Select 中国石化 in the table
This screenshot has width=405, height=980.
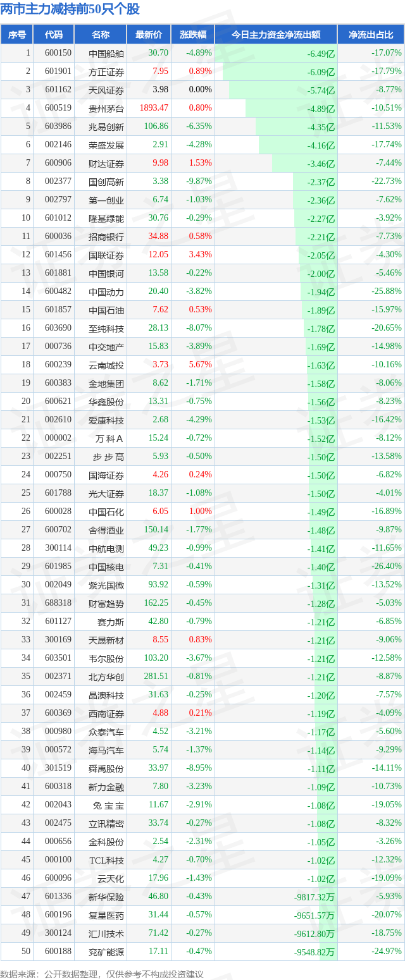pos(106,511)
